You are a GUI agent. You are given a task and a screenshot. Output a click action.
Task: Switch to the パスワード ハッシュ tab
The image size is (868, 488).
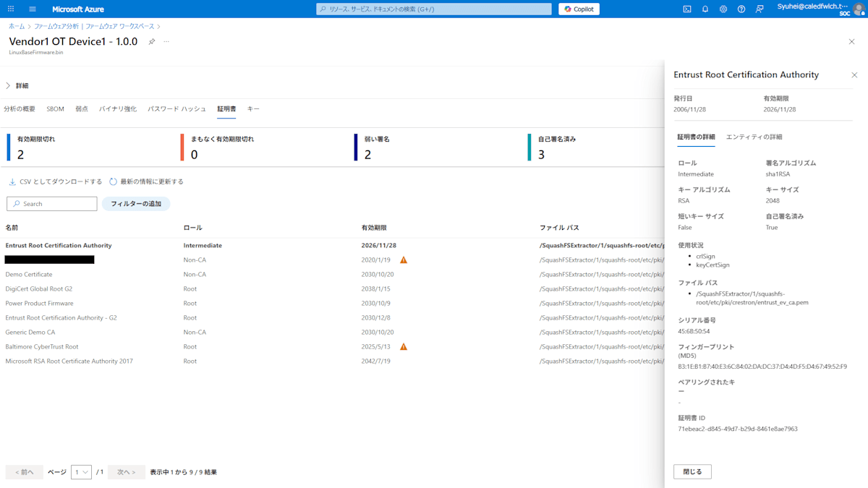pos(177,109)
